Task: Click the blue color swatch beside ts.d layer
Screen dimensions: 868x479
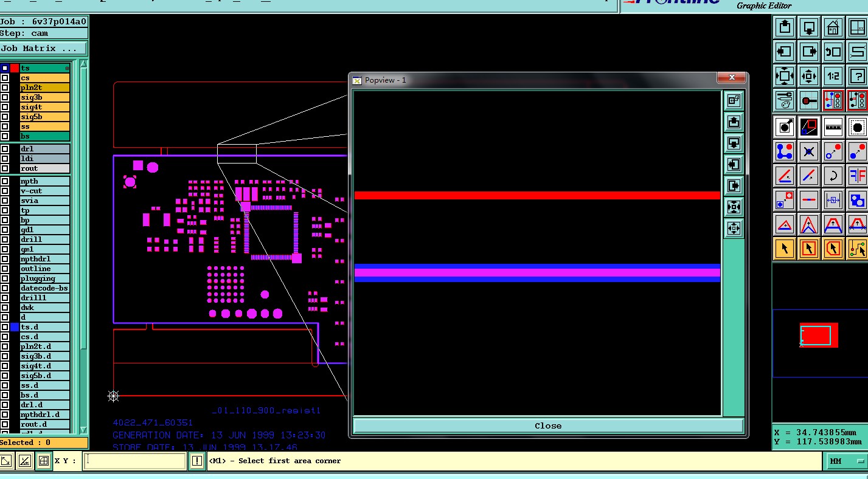Action: 15,327
